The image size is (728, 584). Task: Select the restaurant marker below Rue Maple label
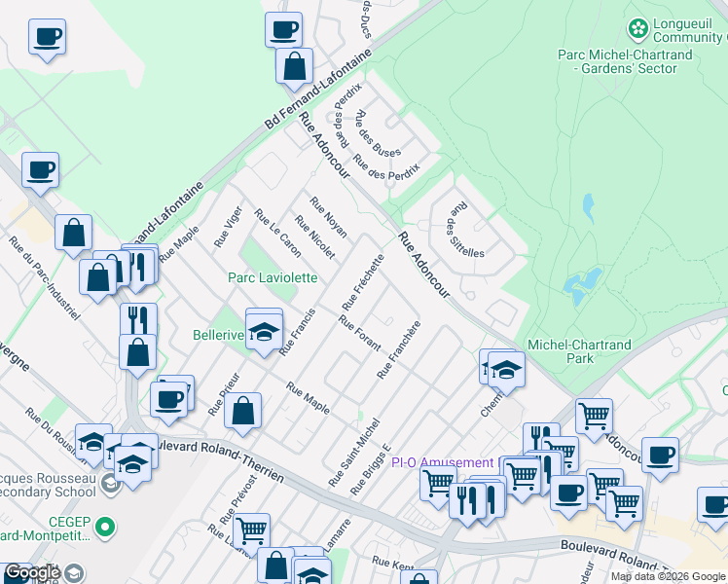click(139, 269)
